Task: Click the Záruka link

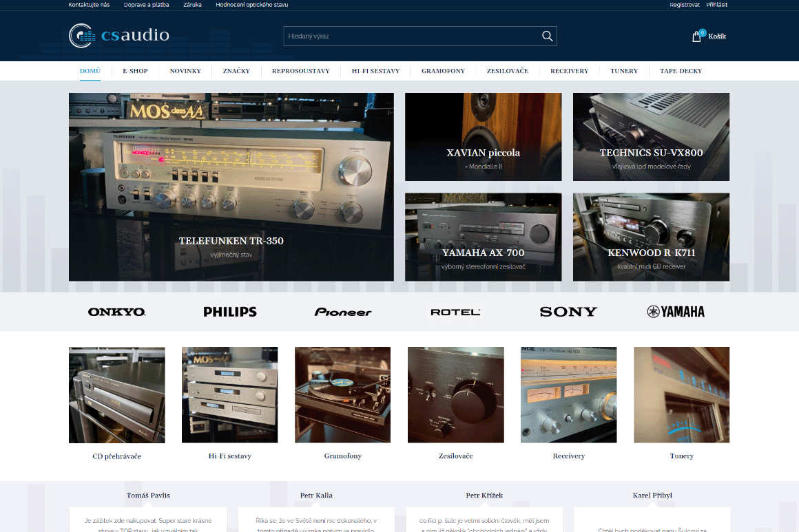Action: (x=193, y=5)
